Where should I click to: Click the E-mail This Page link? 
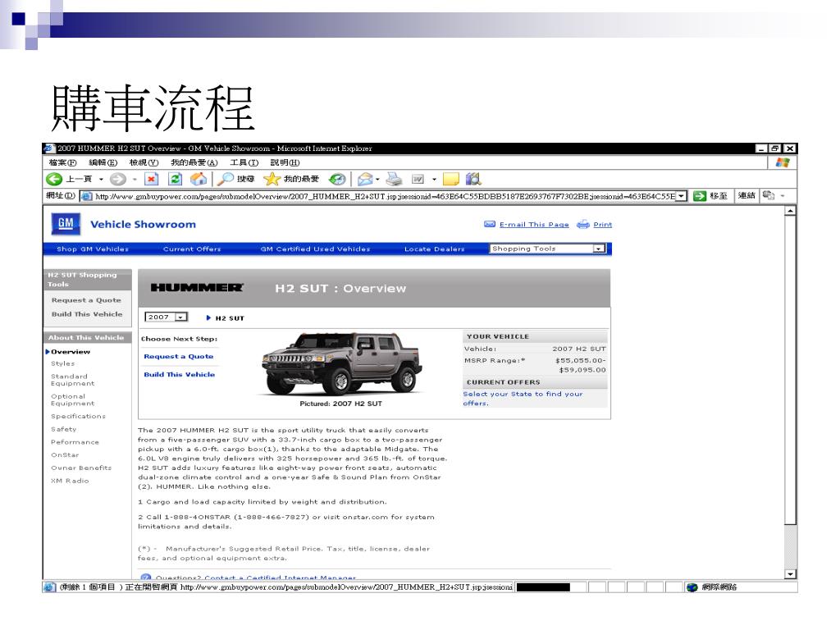click(x=534, y=225)
